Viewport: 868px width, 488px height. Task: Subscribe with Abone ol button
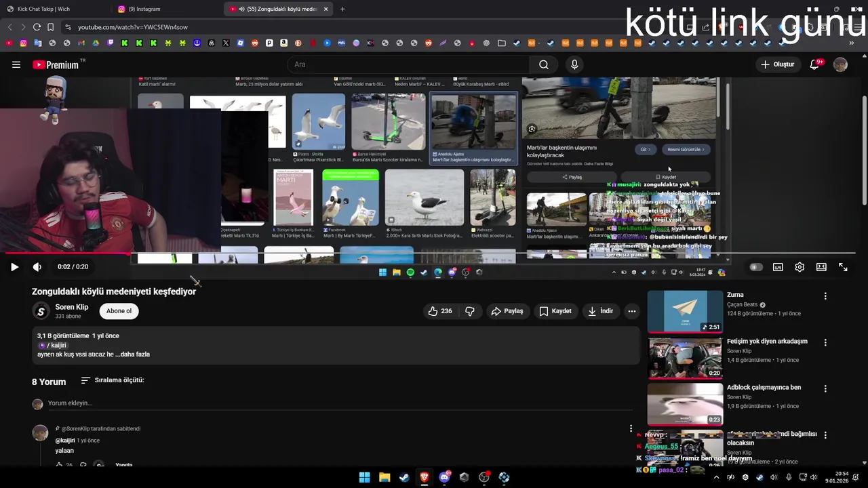coord(119,311)
